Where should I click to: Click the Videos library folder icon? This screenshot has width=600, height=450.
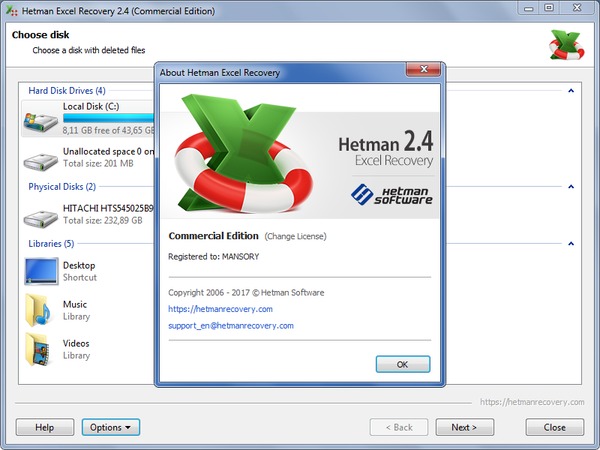[x=38, y=349]
